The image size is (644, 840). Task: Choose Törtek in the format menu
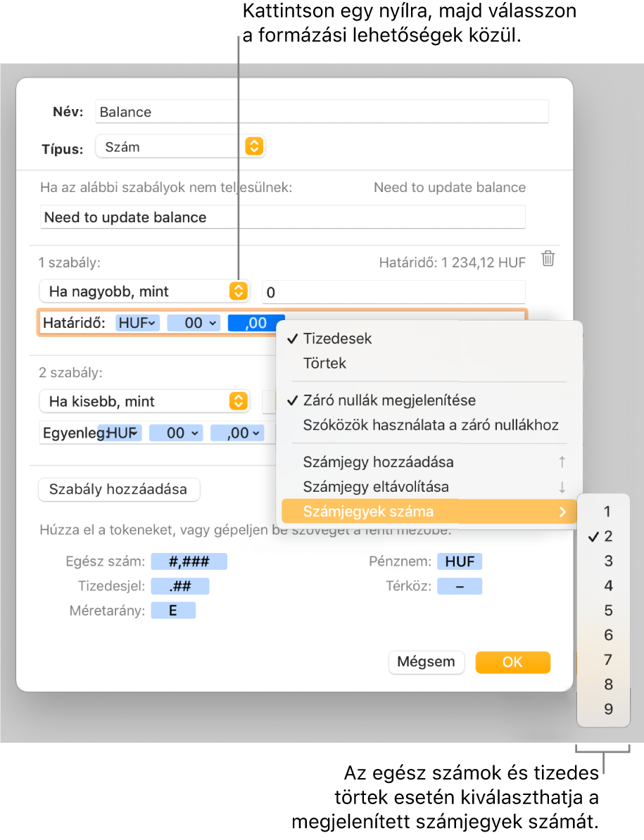click(x=429, y=363)
